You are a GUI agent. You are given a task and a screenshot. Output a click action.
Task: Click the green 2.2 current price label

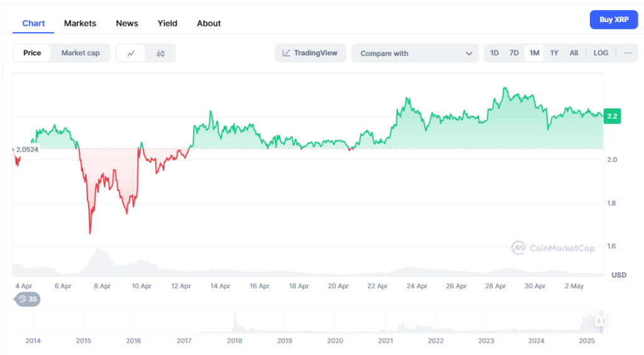click(612, 116)
